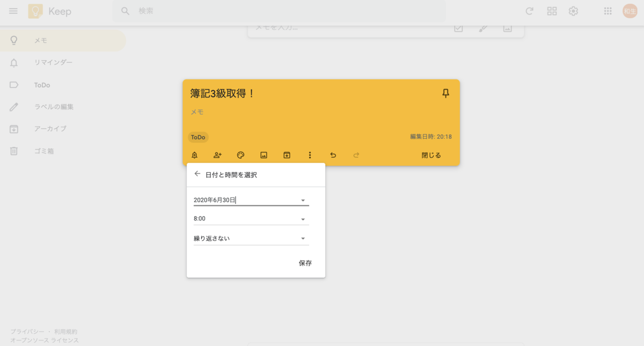644x346 pixels.
Task: Click the Keep lightbulb logo
Action: click(35, 11)
